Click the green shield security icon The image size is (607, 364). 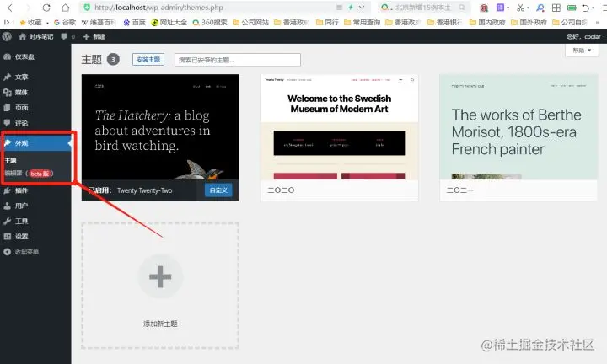[x=87, y=8]
